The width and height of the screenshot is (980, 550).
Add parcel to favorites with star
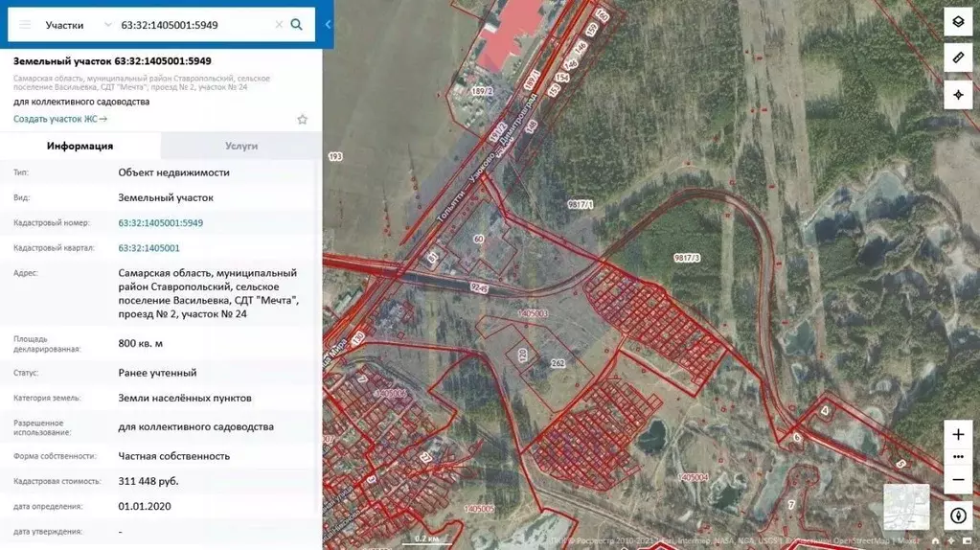point(303,120)
